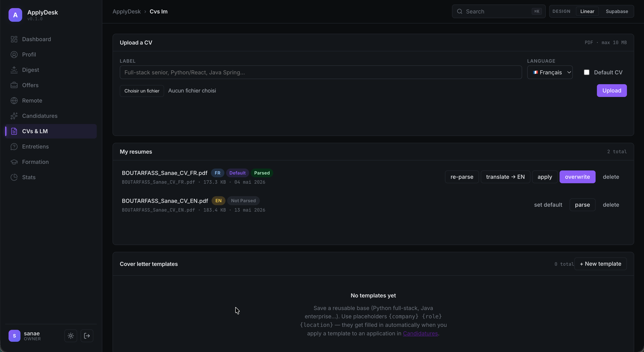Screen dimensions: 644x352
Task: Click the Offers briefcase icon
Action: [14, 85]
